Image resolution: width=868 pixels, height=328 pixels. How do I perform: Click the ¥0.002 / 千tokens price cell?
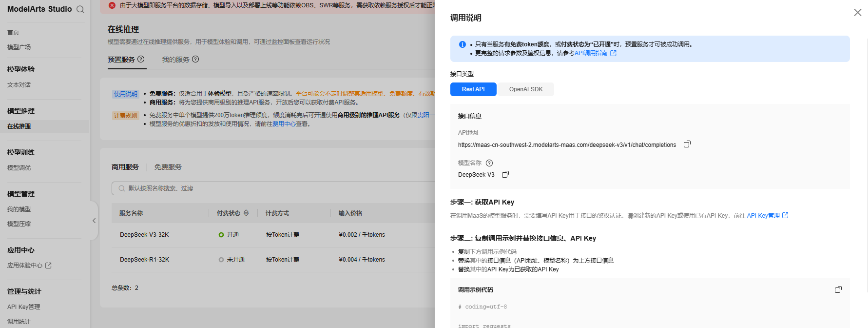(362, 235)
